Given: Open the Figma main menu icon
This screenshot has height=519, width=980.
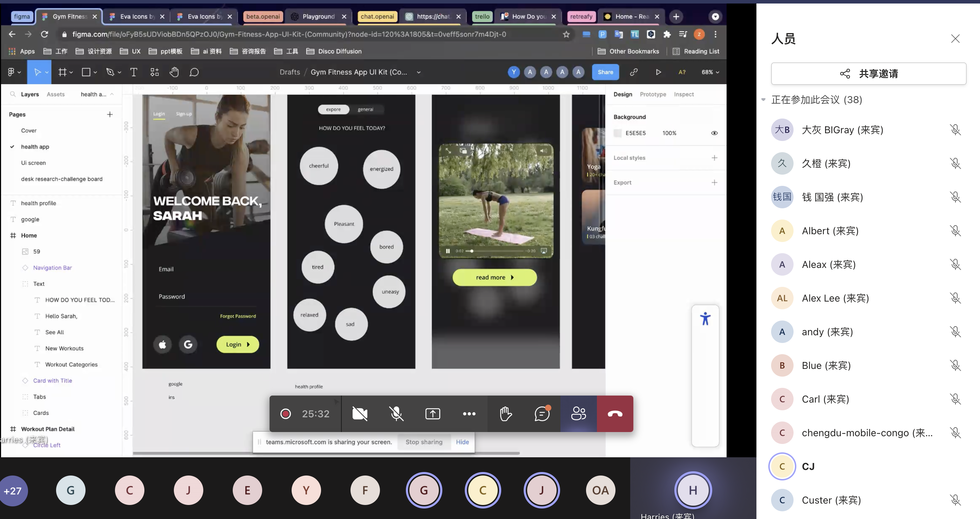Looking at the screenshot, I should [x=11, y=72].
